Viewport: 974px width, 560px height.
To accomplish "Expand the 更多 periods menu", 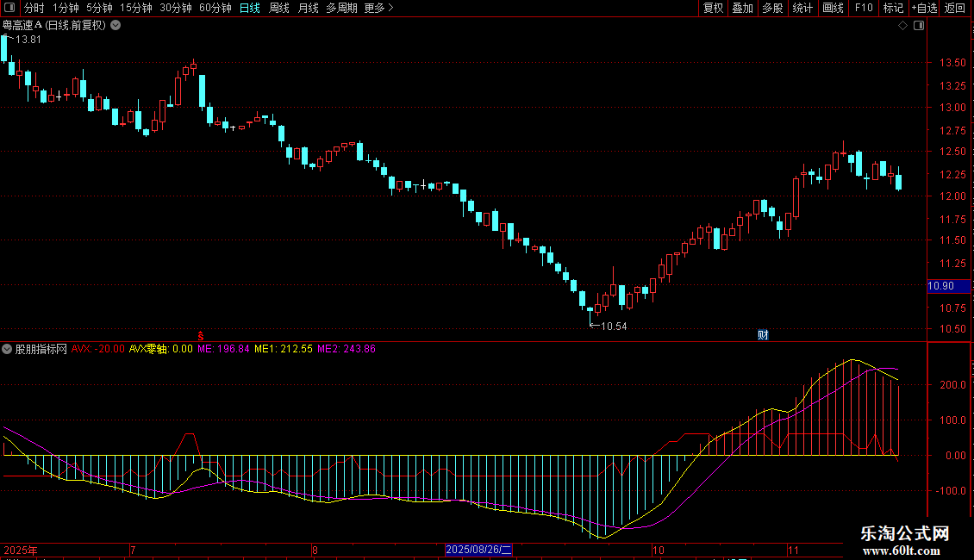I will point(378,8).
